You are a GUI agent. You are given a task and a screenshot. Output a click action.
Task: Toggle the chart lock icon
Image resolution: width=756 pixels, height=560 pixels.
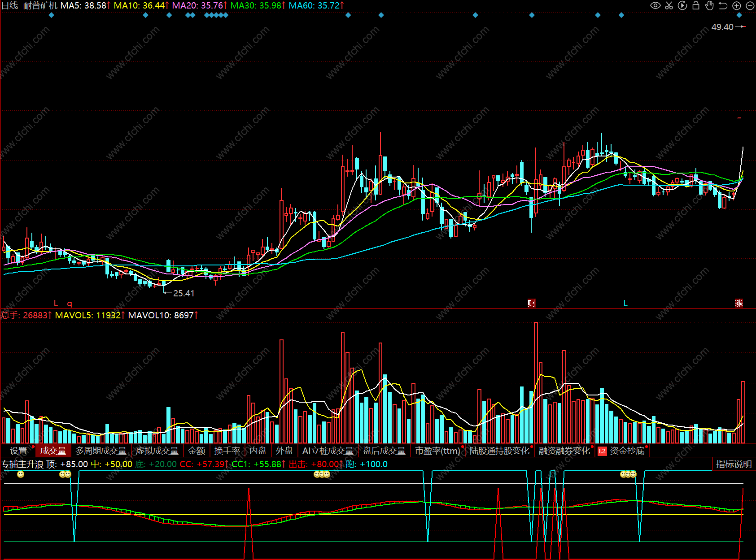pyautogui.click(x=696, y=6)
